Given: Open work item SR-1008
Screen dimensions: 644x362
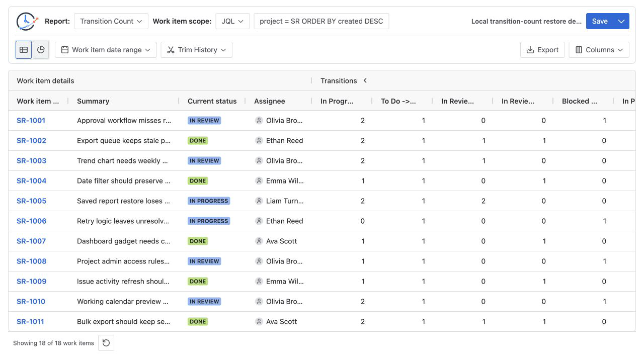Looking at the screenshot, I should pos(31,261).
